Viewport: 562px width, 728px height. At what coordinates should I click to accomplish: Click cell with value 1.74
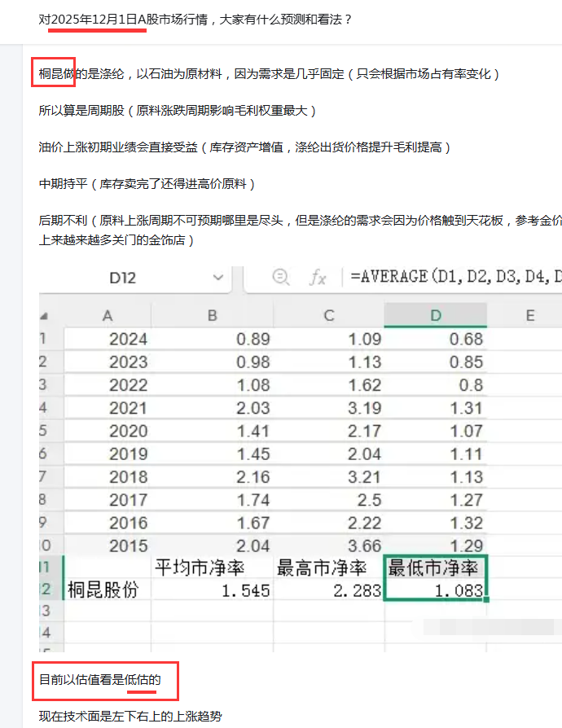pyautogui.click(x=213, y=500)
